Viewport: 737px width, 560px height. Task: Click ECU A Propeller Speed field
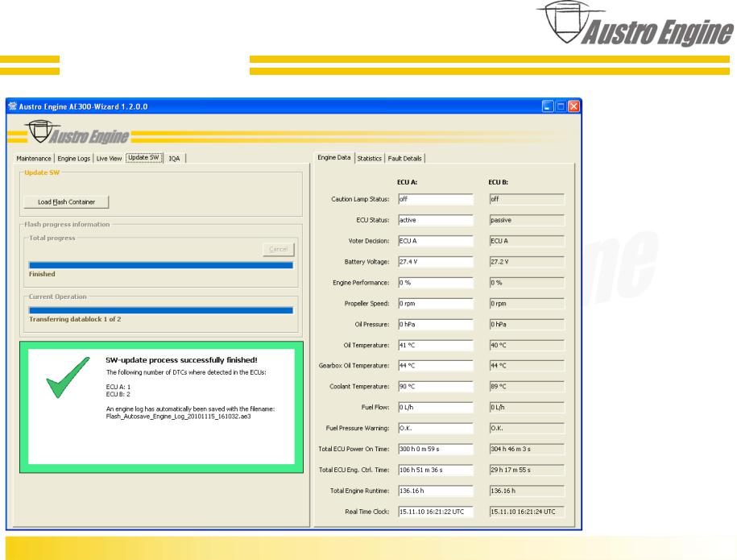click(436, 304)
